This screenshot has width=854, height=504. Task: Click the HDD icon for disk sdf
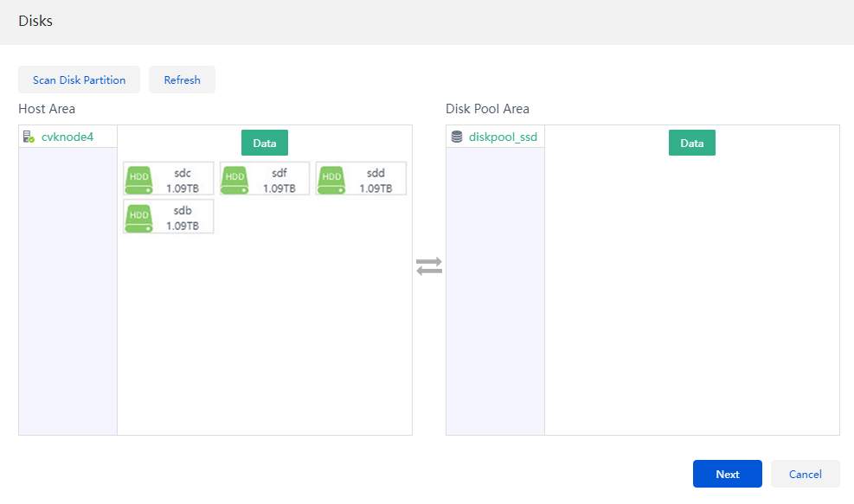click(x=234, y=180)
